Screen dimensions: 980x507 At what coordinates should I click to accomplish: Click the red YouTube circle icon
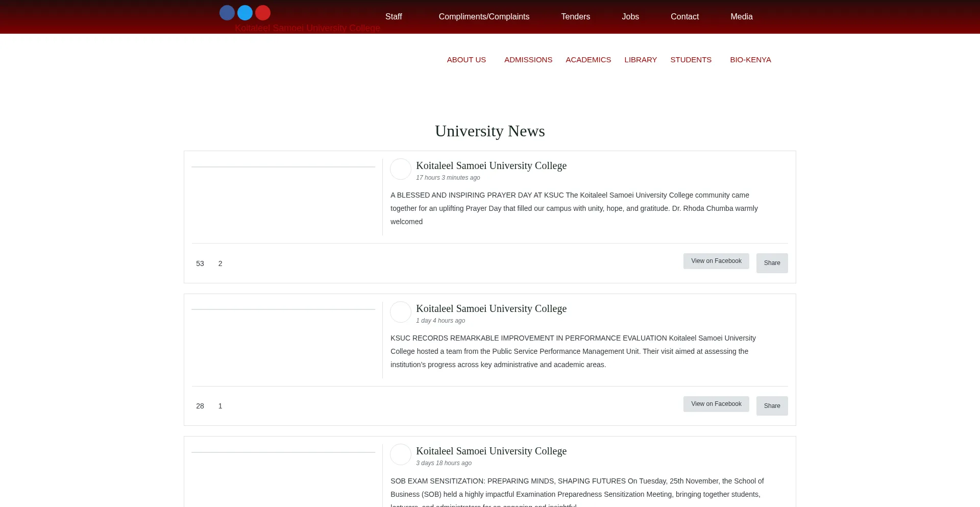[263, 13]
